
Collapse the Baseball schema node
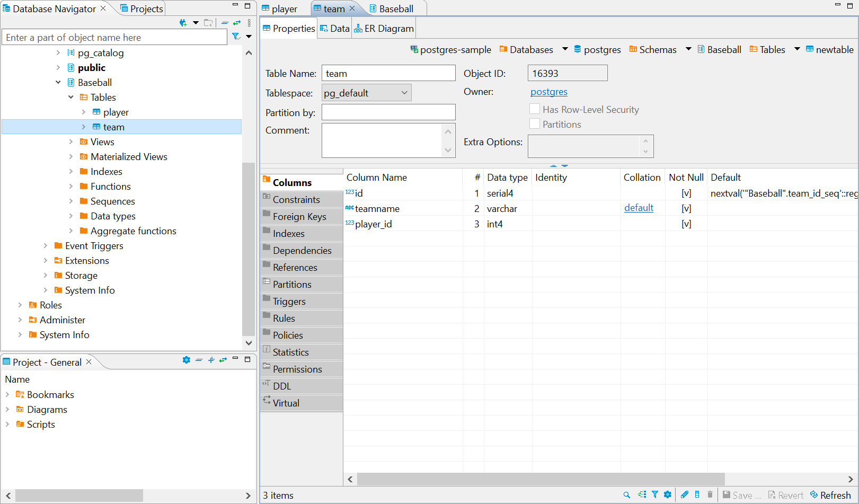58,82
